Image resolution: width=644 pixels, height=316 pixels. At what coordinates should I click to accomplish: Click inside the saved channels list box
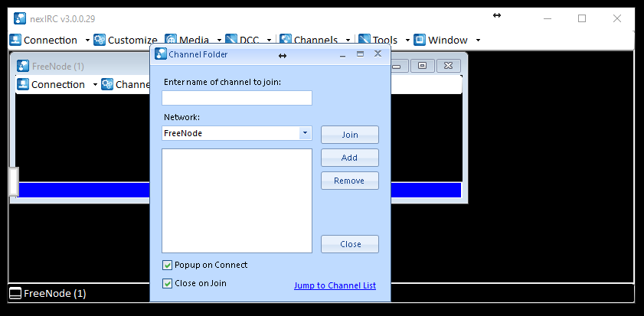click(237, 200)
